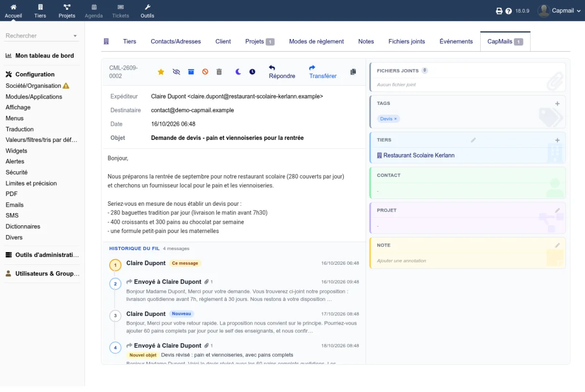Open the Capmail user avatar
The image size is (585, 392).
(544, 10)
